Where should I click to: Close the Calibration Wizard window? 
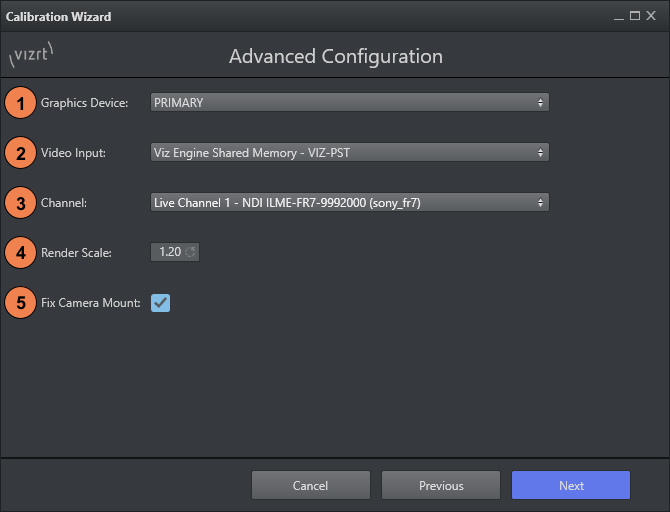pos(651,16)
